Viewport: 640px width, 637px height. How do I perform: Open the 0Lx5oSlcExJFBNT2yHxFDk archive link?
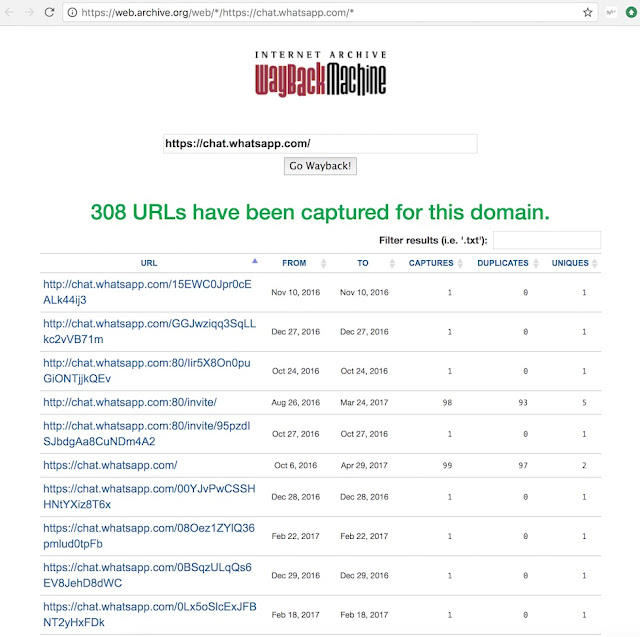[x=150, y=614]
